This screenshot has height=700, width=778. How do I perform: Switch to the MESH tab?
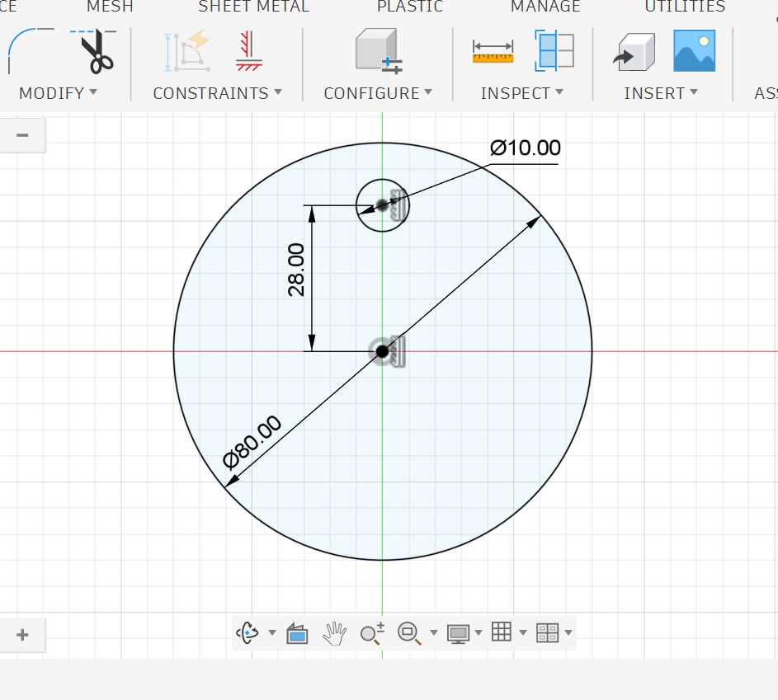110,6
